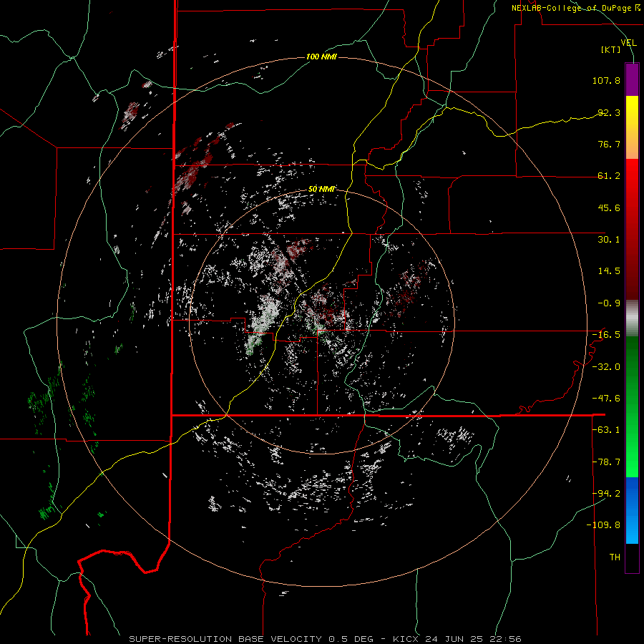The image size is (644, 644).
Task: Click the -78.7 velocity scale value
Action: click(x=606, y=462)
